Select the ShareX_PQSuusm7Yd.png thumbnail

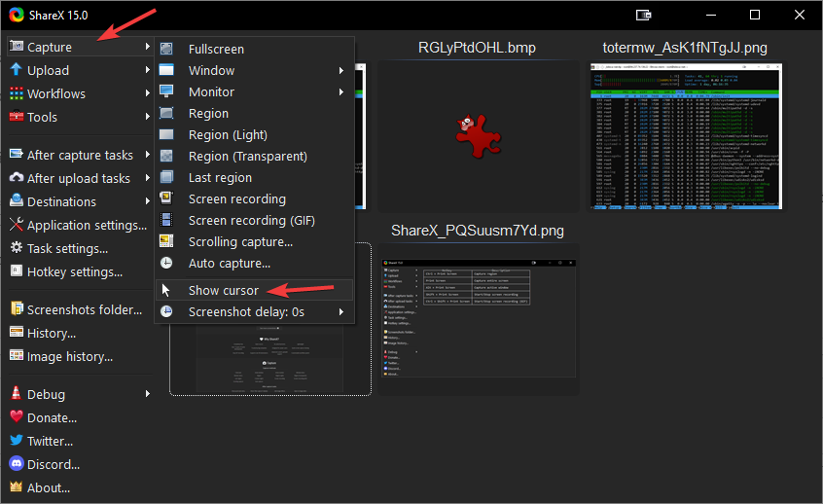pos(479,318)
